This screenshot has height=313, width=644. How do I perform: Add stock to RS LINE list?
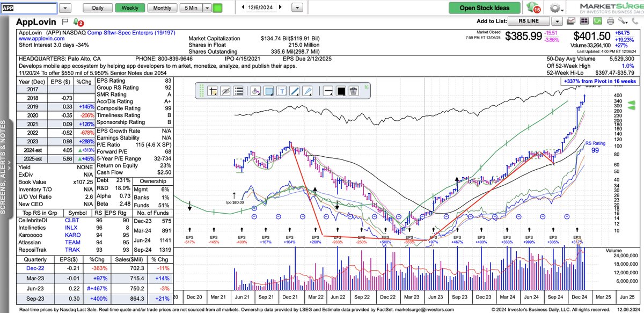pos(529,21)
